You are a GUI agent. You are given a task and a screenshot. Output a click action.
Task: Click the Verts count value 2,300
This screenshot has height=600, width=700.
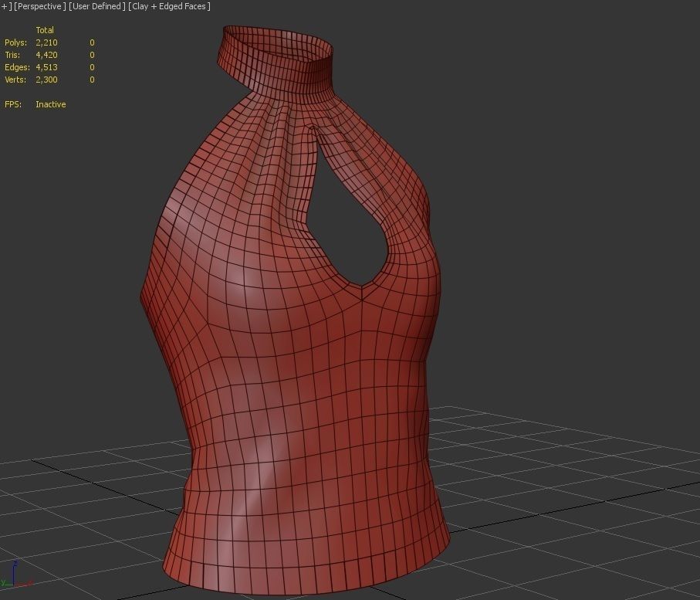tap(46, 80)
